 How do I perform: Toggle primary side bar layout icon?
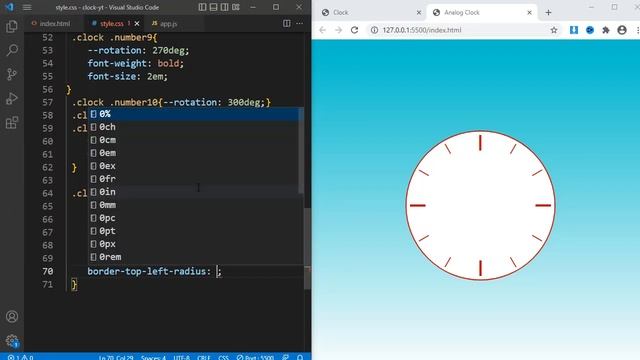pyautogui.click(x=202, y=7)
